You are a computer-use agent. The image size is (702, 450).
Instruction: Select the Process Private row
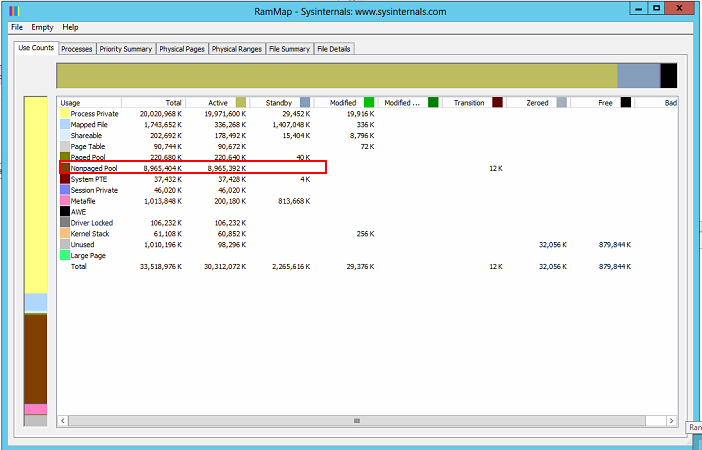pyautogui.click(x=367, y=114)
